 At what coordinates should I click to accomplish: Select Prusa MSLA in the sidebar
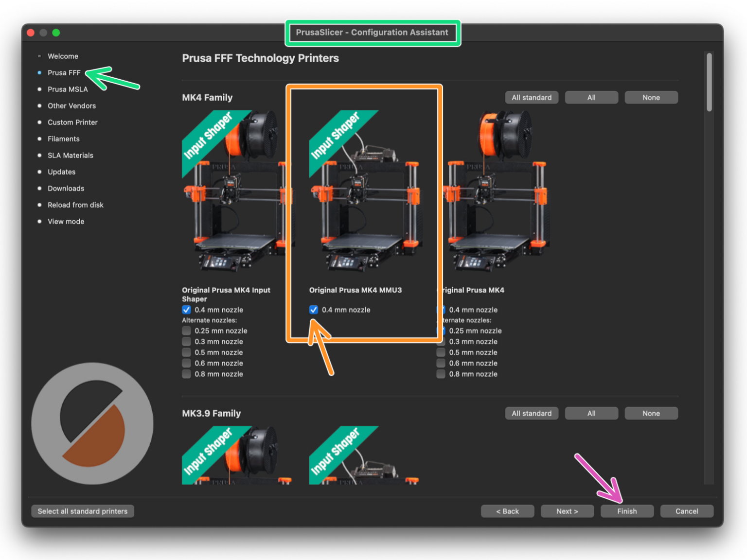[67, 89]
